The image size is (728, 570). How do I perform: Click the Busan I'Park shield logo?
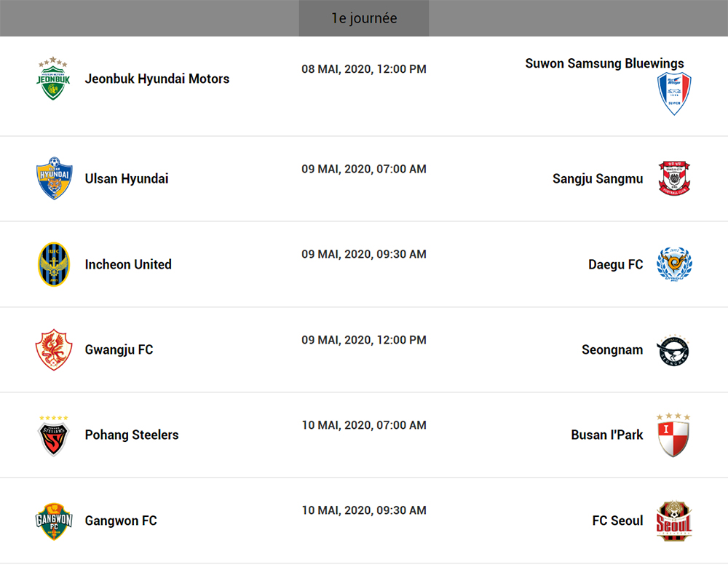pyautogui.click(x=674, y=435)
